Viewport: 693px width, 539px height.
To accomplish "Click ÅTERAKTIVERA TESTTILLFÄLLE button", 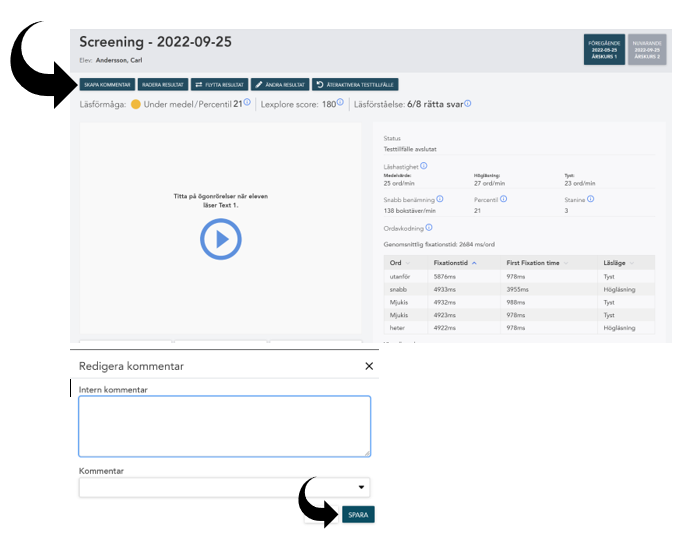I will click(x=355, y=84).
